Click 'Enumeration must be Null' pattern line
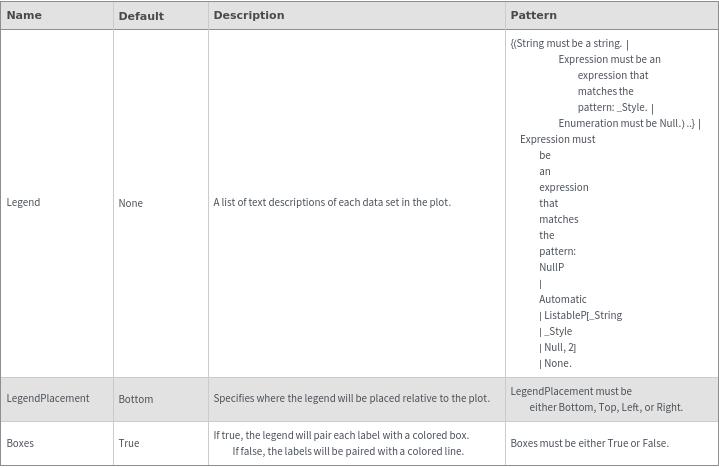 pyautogui.click(x=620, y=123)
